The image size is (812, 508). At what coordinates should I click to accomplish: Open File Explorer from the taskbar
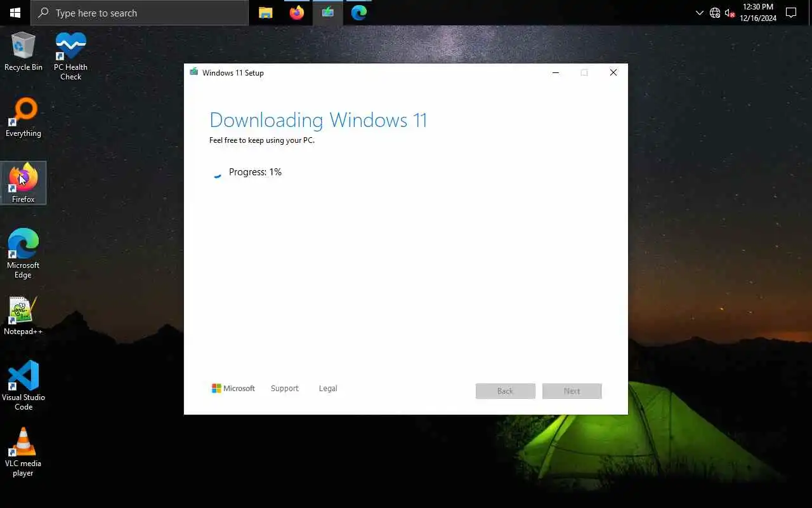coord(266,13)
